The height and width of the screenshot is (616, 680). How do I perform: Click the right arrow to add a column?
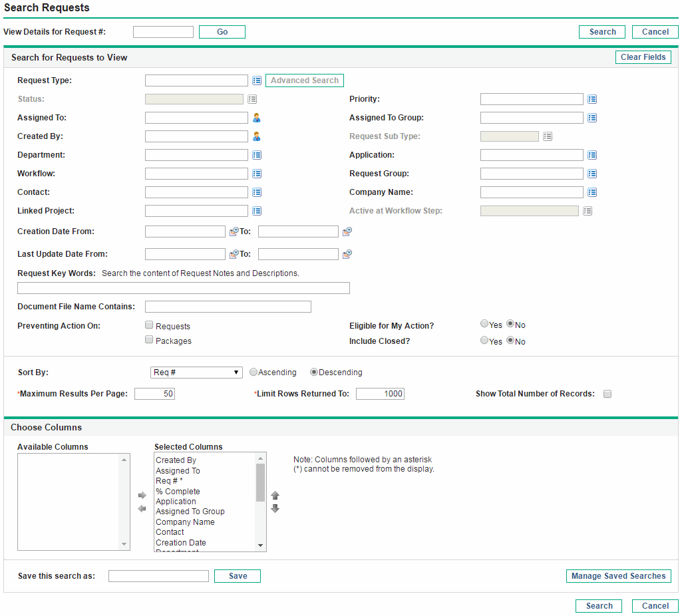pyautogui.click(x=142, y=495)
